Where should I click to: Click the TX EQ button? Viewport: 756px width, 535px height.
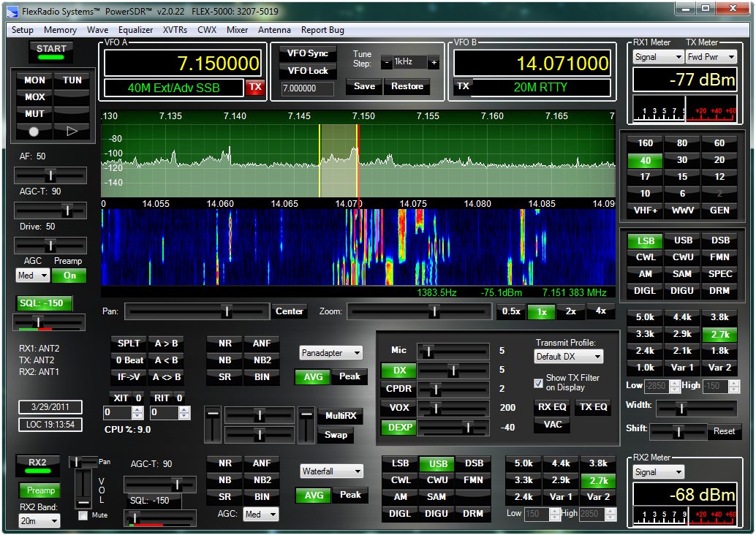[x=593, y=407]
